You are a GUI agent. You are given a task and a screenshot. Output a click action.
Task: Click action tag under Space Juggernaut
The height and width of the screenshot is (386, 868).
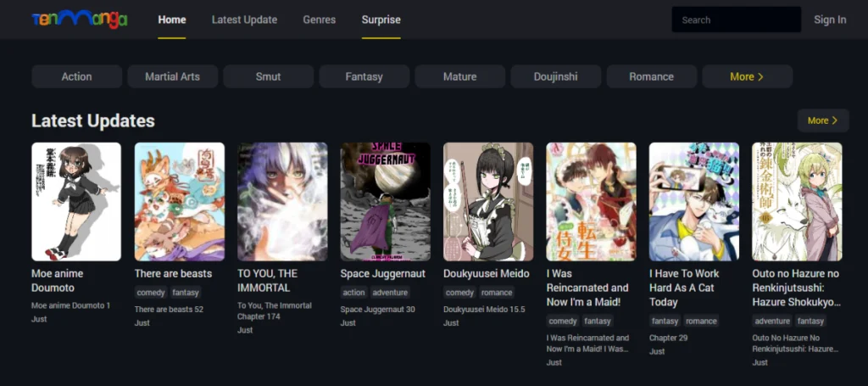[353, 293]
